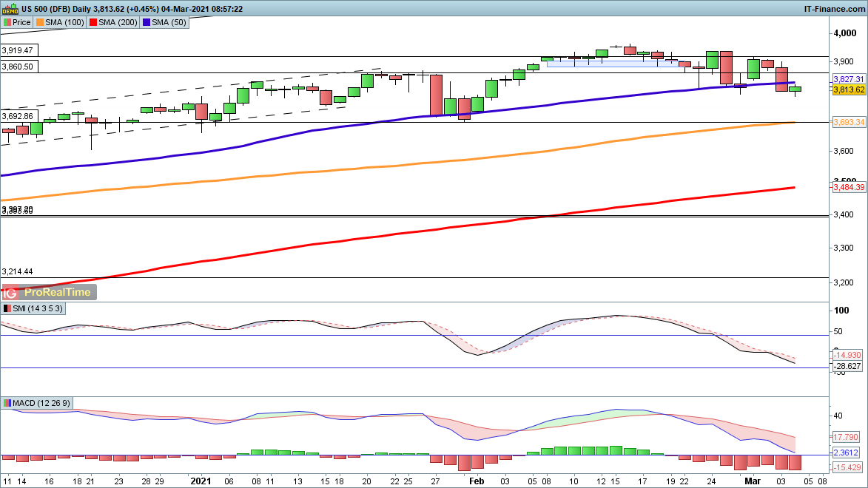The image size is (868, 488).
Task: Click the red SMA value tag 3,484.39
Action: point(849,188)
